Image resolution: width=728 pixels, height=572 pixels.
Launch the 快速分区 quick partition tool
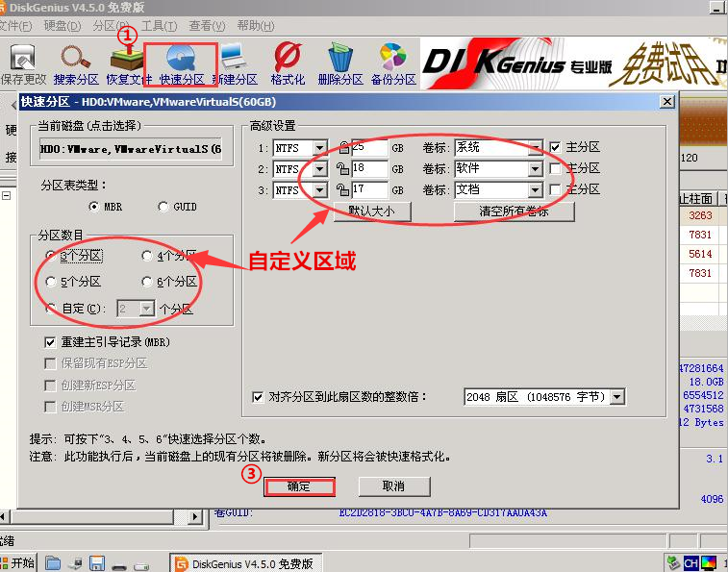coord(181,64)
